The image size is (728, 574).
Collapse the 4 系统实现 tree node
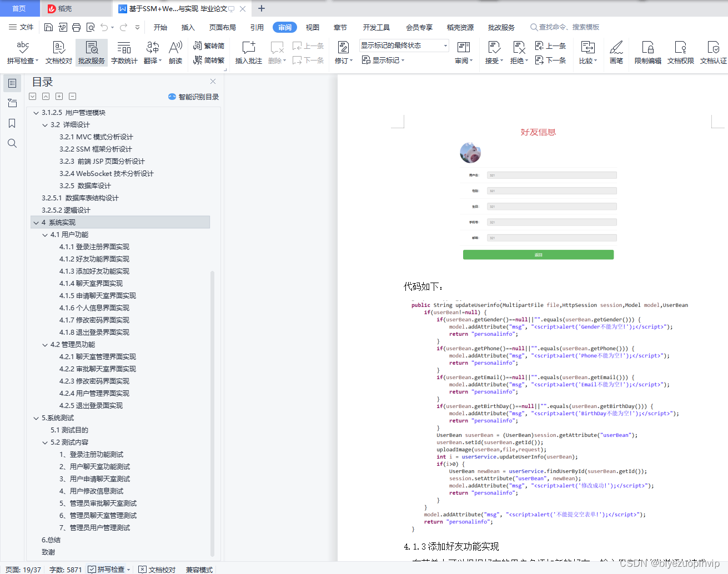tap(36, 223)
